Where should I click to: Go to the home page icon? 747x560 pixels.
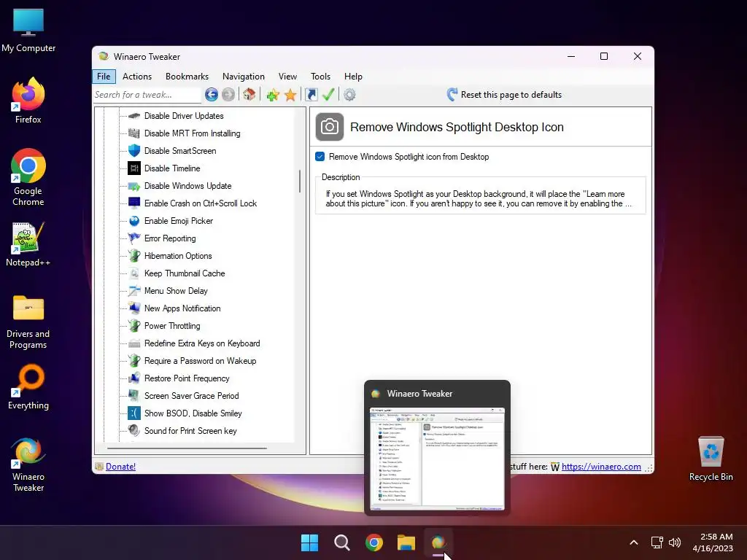click(249, 94)
